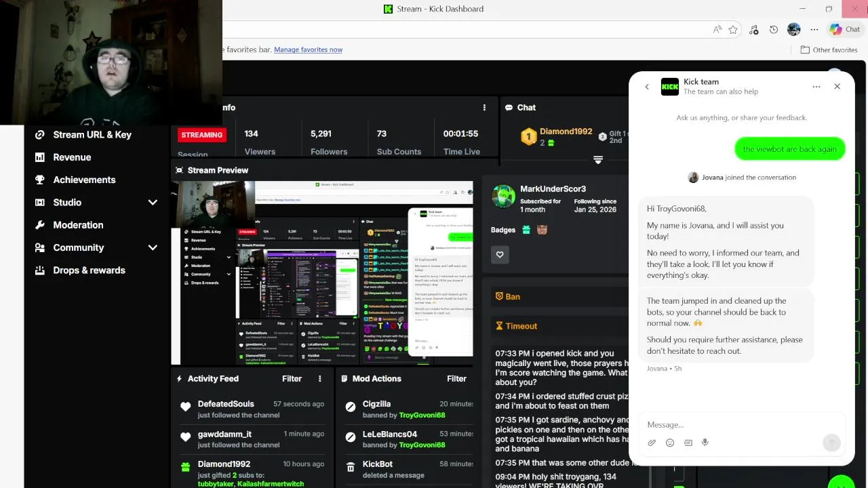This screenshot has width=868, height=488.
Task: Click the Moderation wrench icon
Action: coord(40,225)
